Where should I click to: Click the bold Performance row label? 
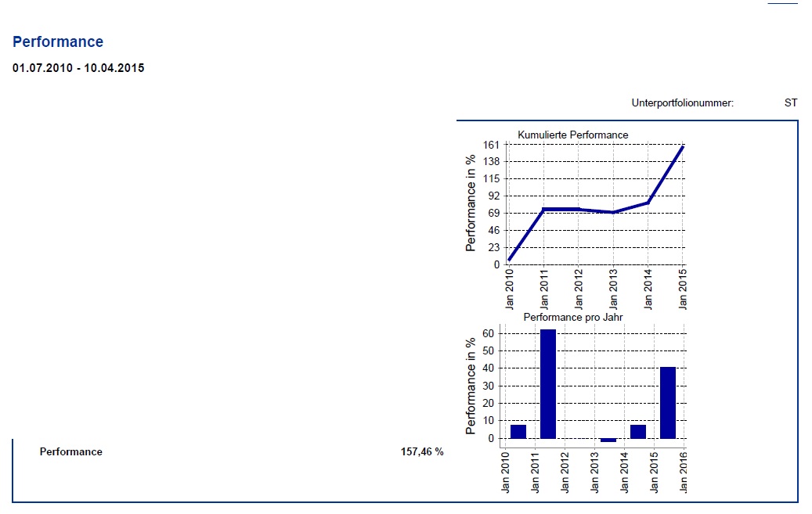(x=71, y=452)
